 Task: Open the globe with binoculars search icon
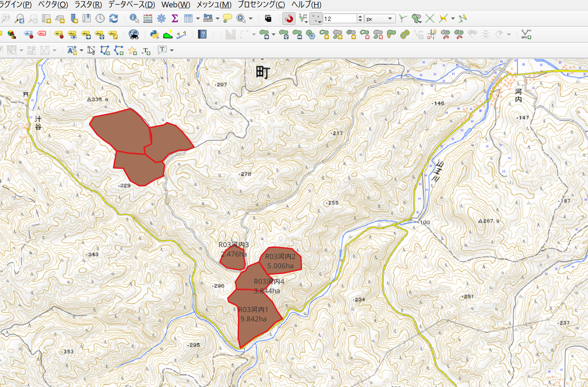click(134, 34)
